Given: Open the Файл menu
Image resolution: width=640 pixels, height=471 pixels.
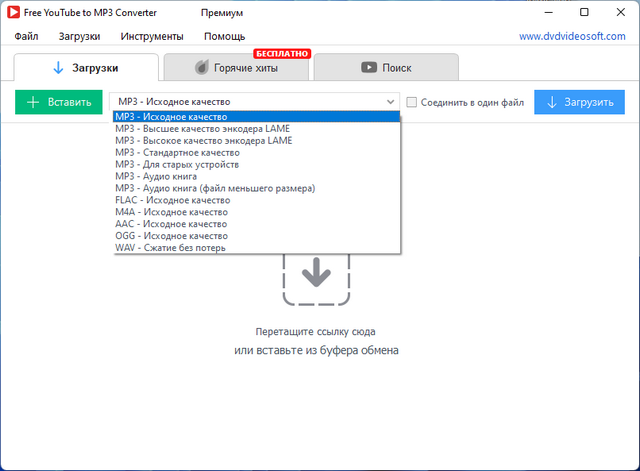Looking at the screenshot, I should pos(27,36).
